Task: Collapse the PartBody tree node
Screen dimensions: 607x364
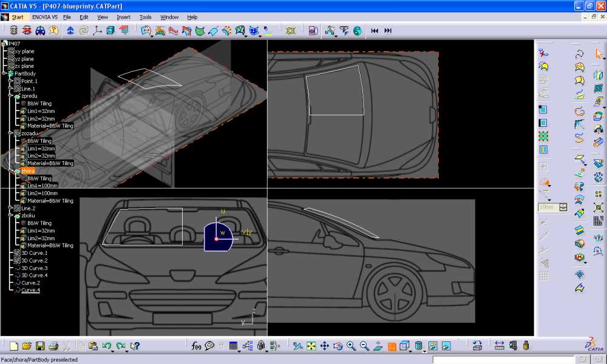Action: [x=4, y=73]
